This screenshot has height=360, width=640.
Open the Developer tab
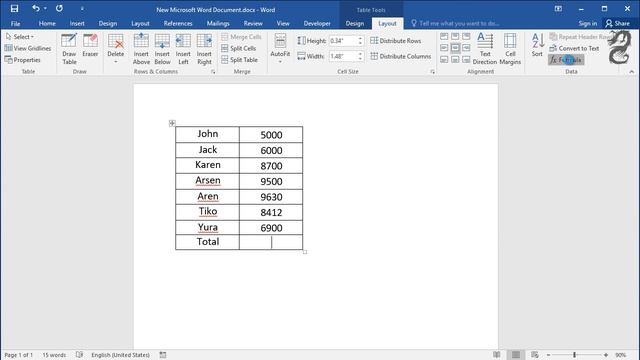click(317, 23)
